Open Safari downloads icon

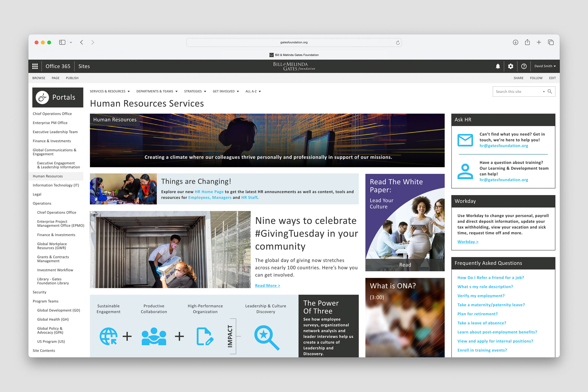[x=515, y=42]
